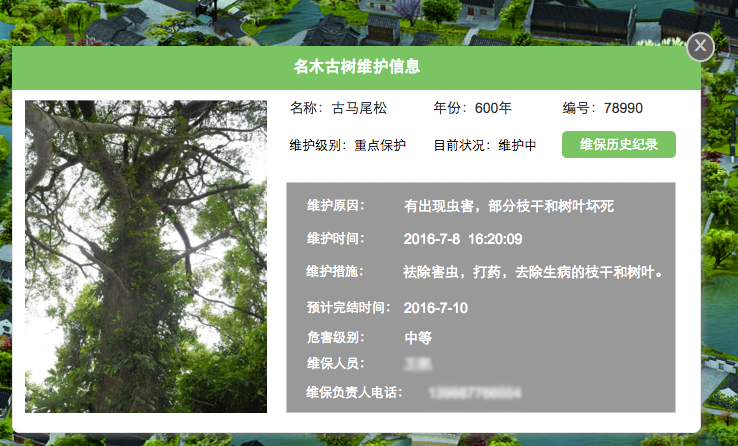Click the 名木古树维护信息 dialog title
This screenshot has height=446, width=738.
click(x=356, y=67)
